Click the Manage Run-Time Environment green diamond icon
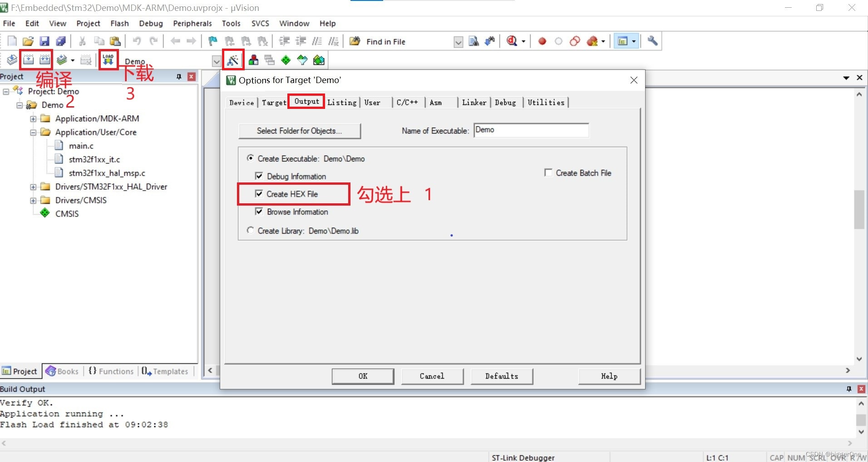 click(286, 60)
